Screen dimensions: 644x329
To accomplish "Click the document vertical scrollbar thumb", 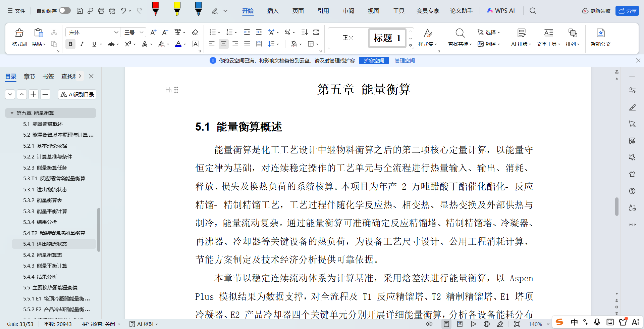I will 616,206.
